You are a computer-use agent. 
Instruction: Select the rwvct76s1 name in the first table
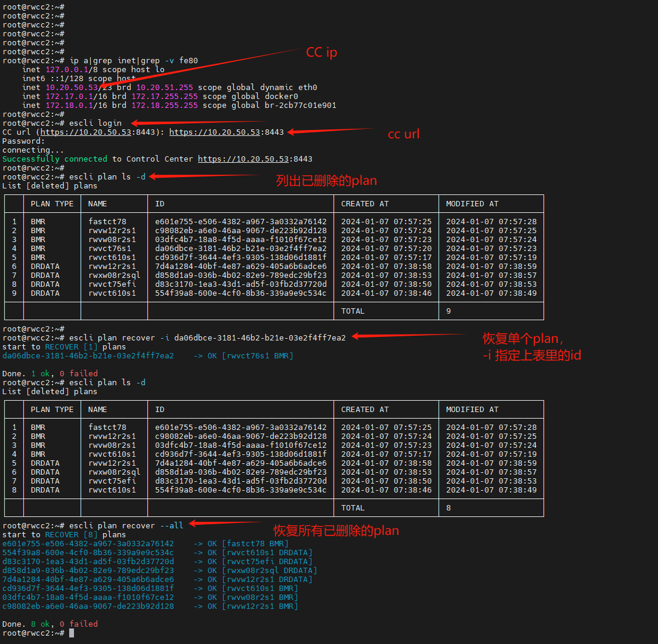tap(110, 249)
